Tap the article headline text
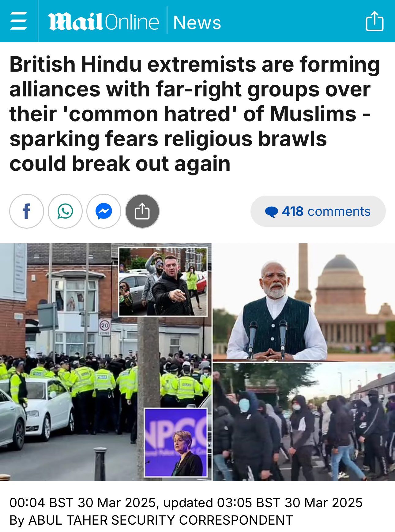The width and height of the screenshot is (395, 532). click(195, 114)
